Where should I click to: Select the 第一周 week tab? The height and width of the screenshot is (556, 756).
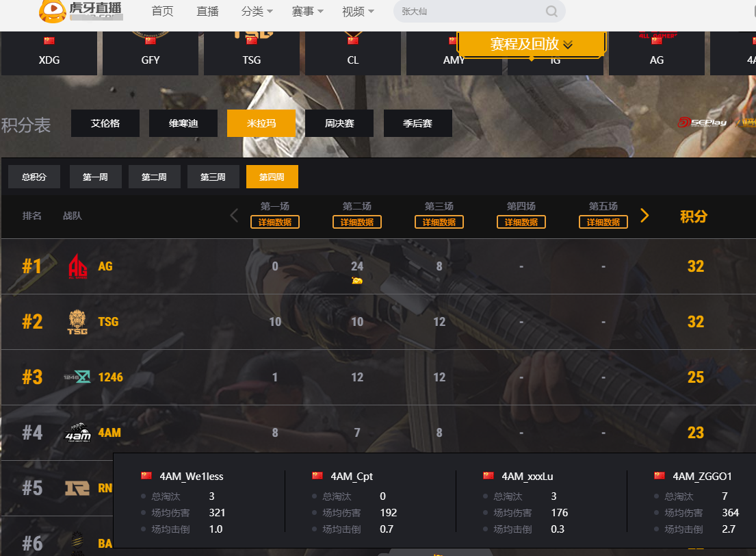click(96, 177)
